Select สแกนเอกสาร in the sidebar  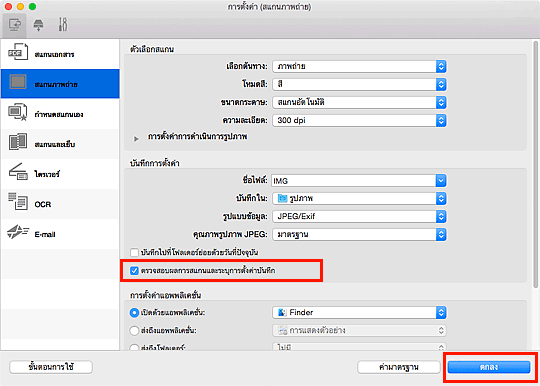(x=60, y=54)
